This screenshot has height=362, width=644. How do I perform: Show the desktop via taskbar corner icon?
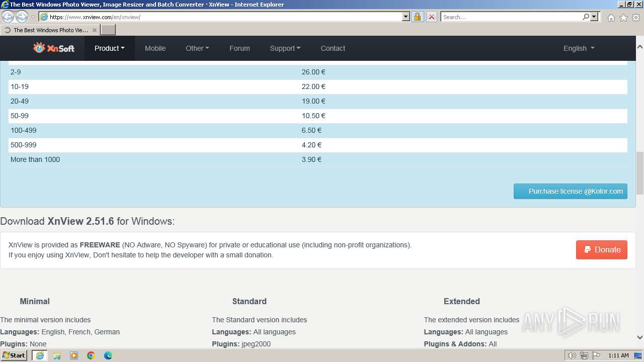pyautogui.click(x=638, y=355)
